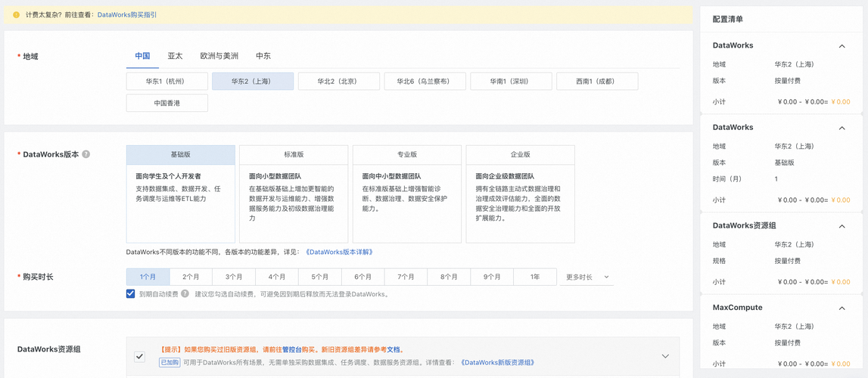The height and width of the screenshot is (378, 868).
Task: Open the 更多时长 dropdown
Action: (x=586, y=277)
